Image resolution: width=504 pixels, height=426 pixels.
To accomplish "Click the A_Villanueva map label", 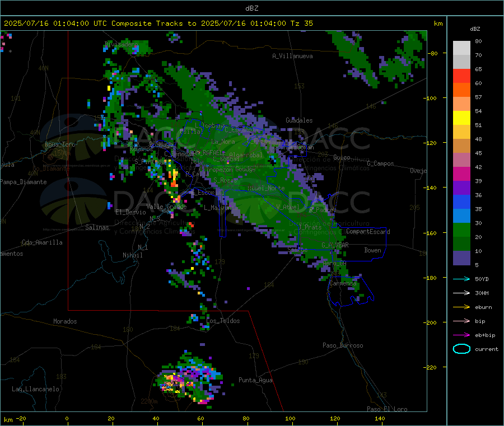I will pyautogui.click(x=292, y=56).
